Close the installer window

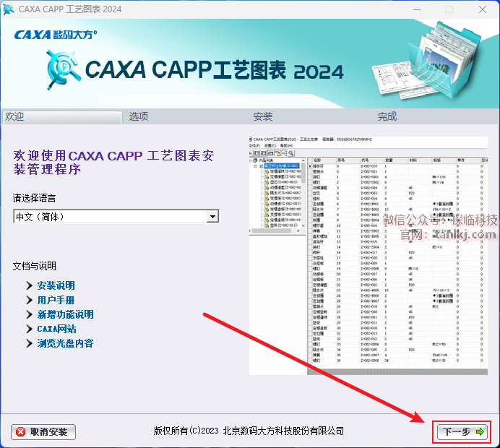(x=483, y=9)
